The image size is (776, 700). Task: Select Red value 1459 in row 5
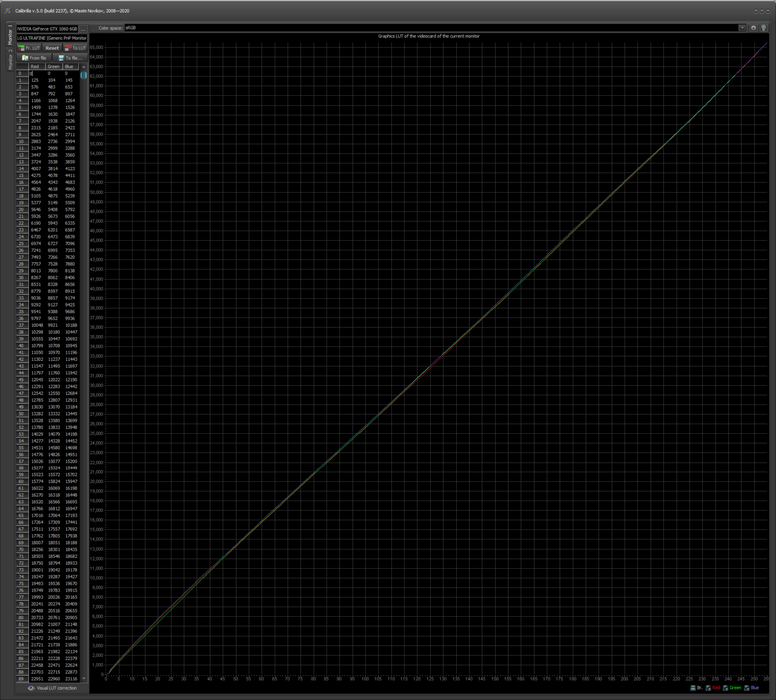point(37,108)
